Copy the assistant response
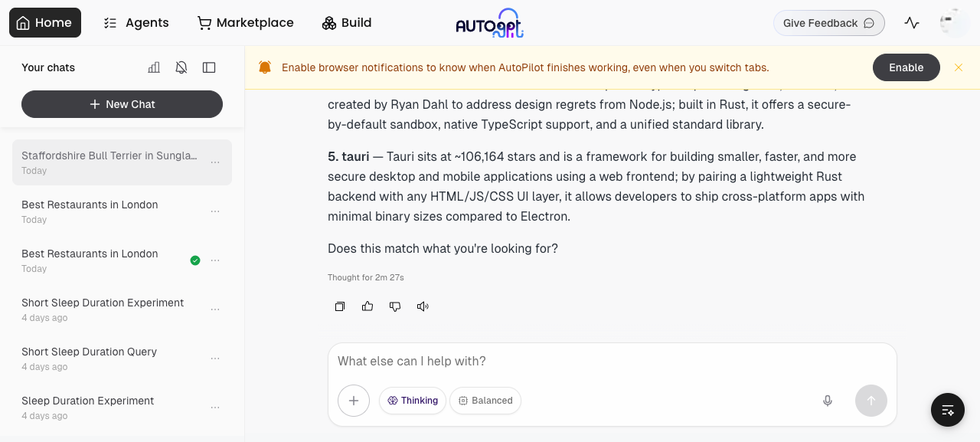The width and height of the screenshot is (980, 442). [340, 306]
